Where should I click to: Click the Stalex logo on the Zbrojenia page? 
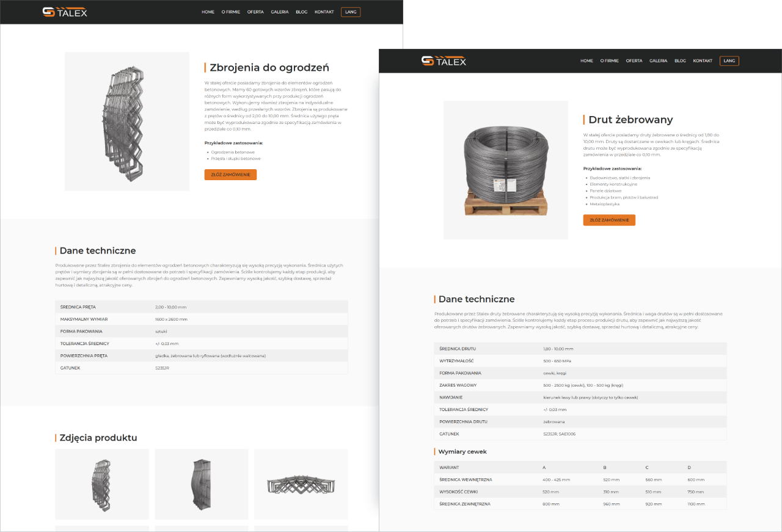[65, 12]
